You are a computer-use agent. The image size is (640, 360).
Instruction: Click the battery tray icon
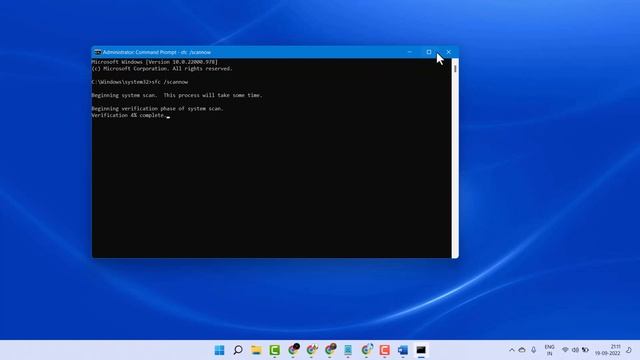585,350
